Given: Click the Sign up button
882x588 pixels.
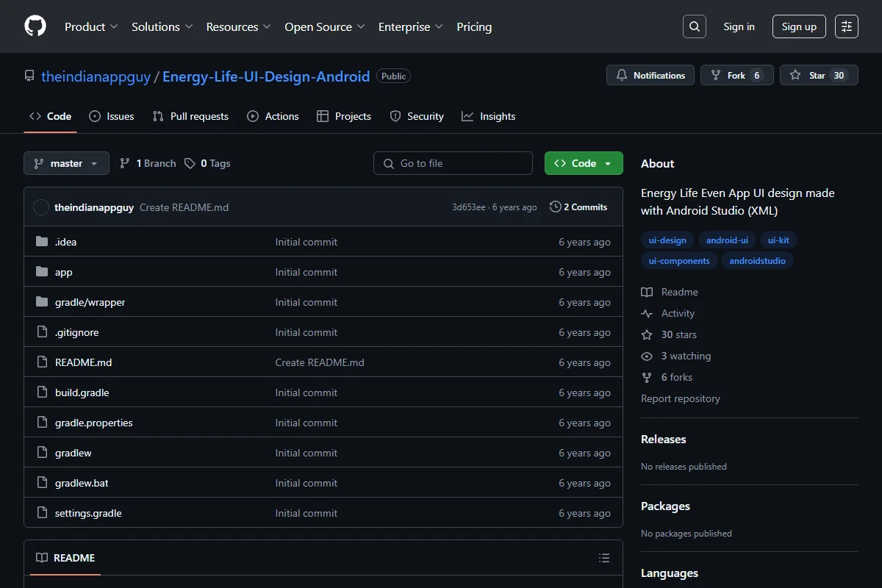Looking at the screenshot, I should coord(799,26).
